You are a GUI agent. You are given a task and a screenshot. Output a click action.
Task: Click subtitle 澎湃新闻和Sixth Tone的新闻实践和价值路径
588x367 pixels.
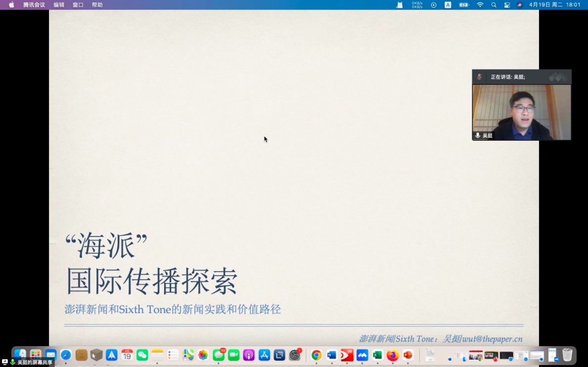(x=173, y=309)
